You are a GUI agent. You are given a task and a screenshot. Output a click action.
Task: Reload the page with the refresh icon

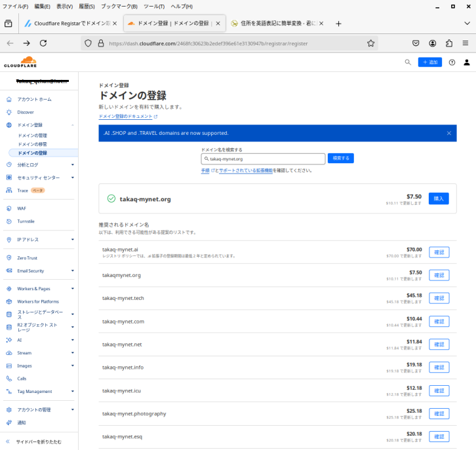pos(43,43)
